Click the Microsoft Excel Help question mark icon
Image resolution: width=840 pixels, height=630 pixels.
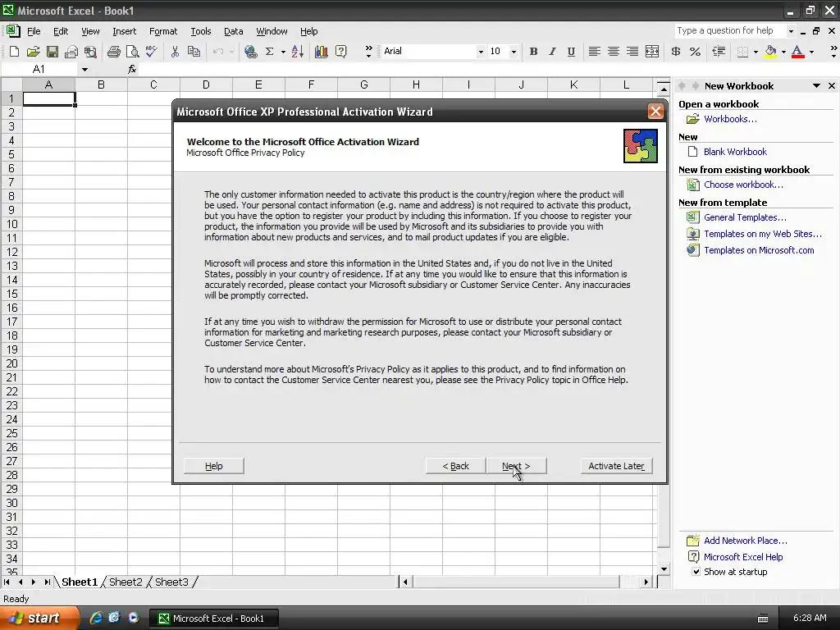340,52
